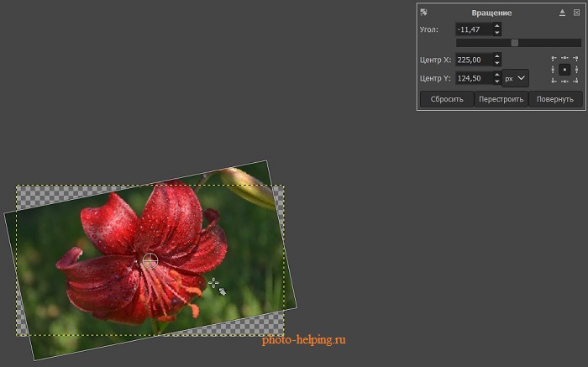Close the Вращение overlay dialog

[x=577, y=13]
